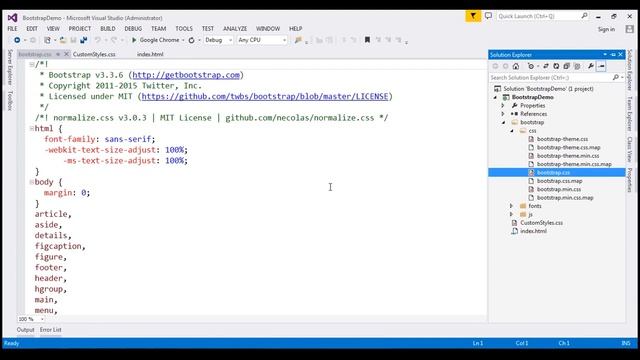Image resolution: width=640 pixels, height=360 pixels.
Task: Expand the Properties tree node
Action: (503, 106)
